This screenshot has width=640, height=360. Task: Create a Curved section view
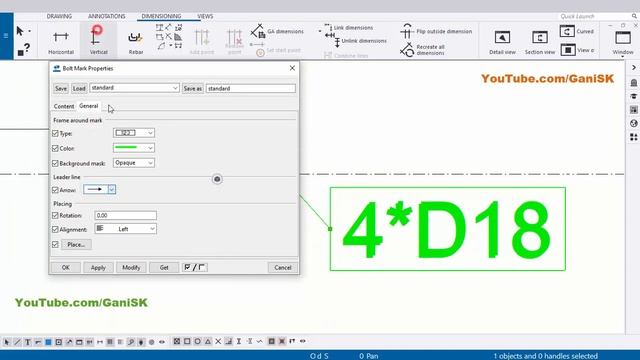point(576,31)
